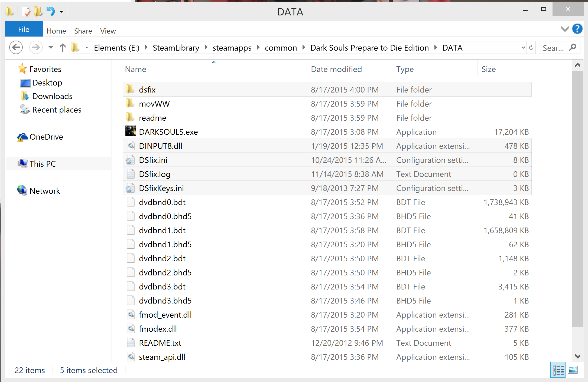Expand the ribbon with chevron arrow

coord(565,29)
